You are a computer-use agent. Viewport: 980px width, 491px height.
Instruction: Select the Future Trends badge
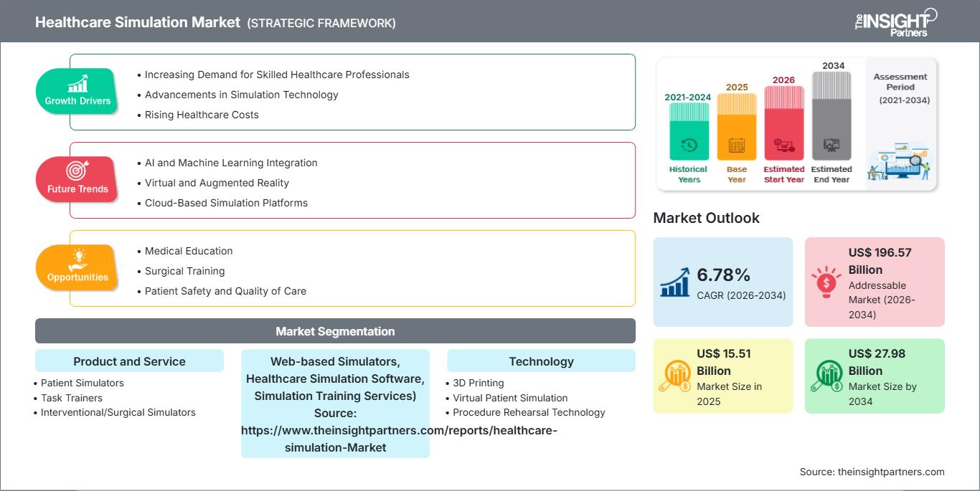[77, 178]
